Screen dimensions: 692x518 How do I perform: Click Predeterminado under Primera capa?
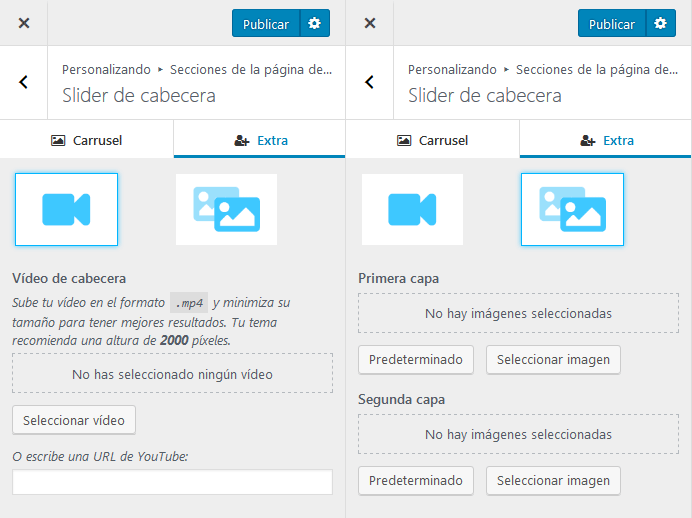click(x=416, y=360)
